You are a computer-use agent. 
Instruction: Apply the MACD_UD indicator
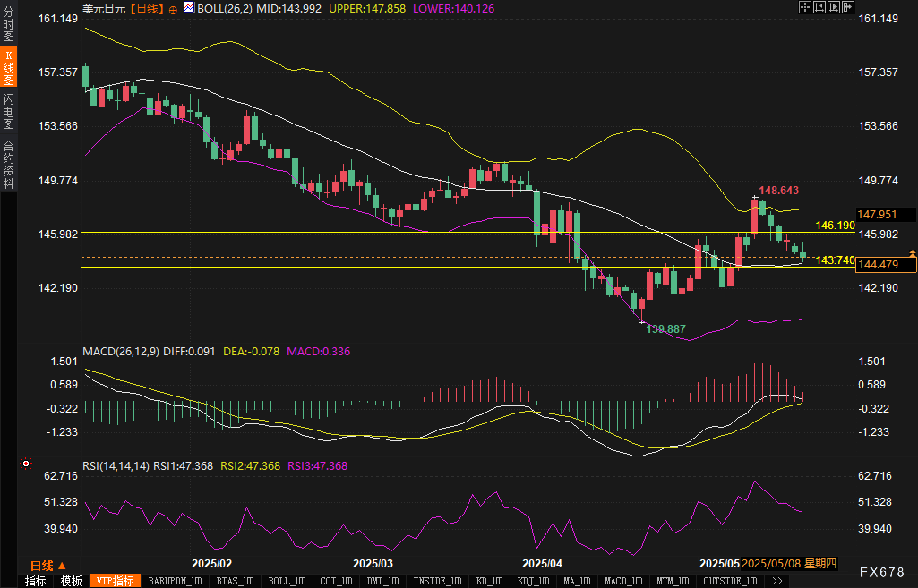(x=623, y=581)
